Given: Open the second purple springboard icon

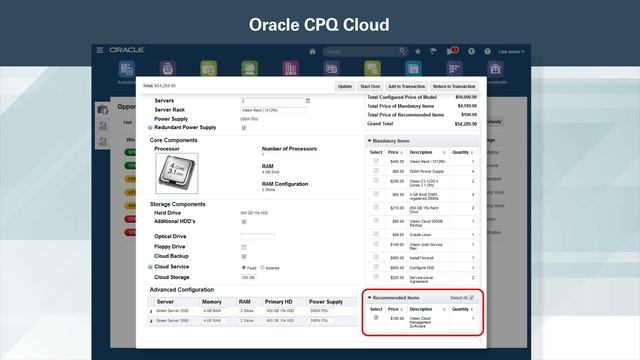Looking at the screenshot, I should [168, 69].
